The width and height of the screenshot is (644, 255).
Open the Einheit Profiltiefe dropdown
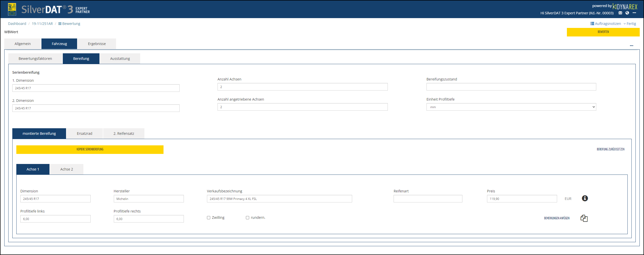pos(511,107)
